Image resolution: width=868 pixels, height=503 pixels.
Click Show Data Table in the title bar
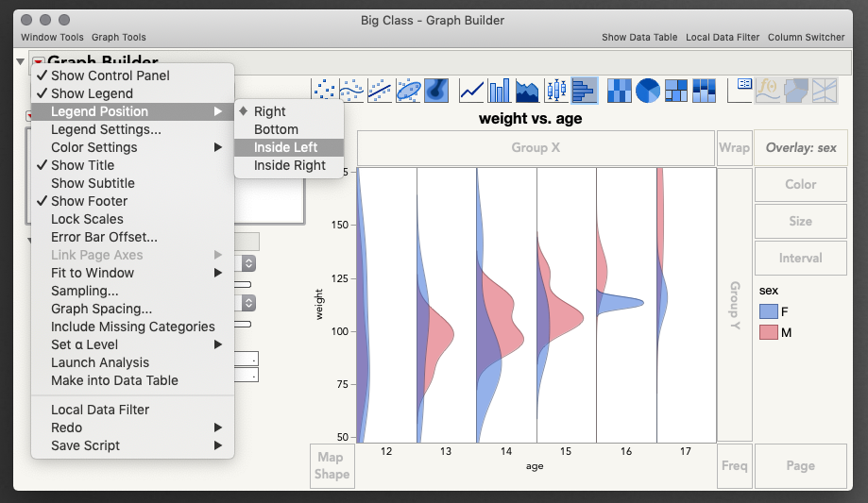tap(639, 37)
